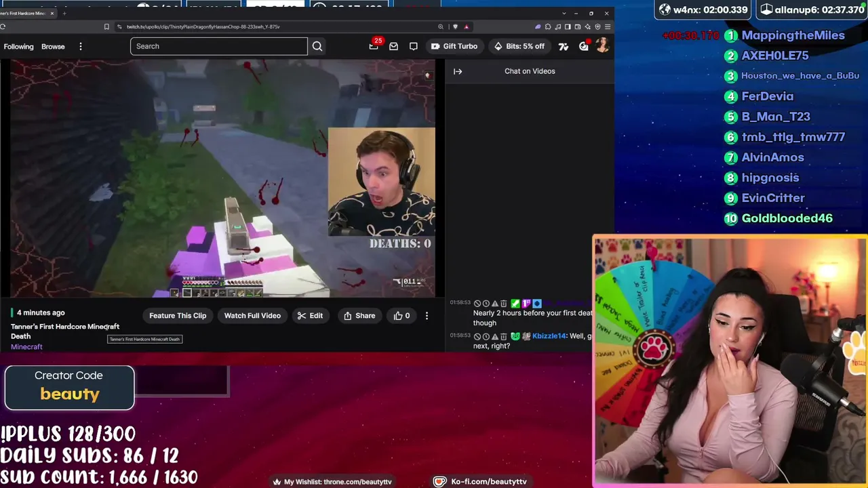868x488 pixels.
Task: View site information icon beside the URL
Action: tap(119, 26)
